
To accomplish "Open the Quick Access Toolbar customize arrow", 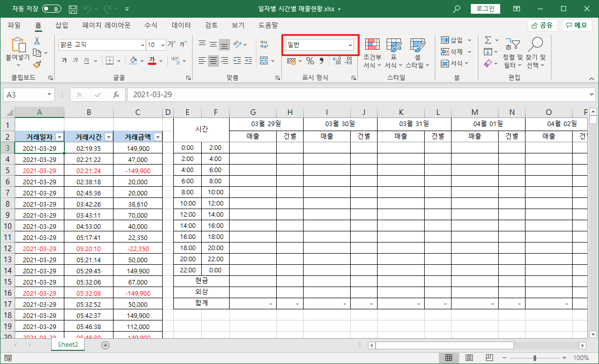I will pos(127,9).
